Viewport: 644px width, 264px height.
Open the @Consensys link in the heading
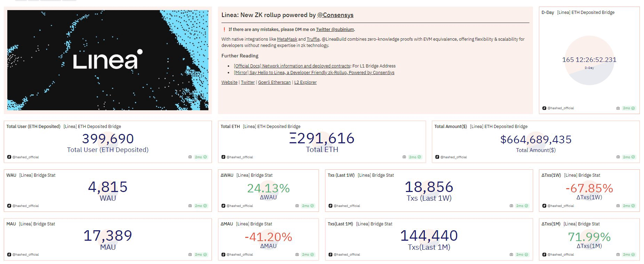tap(335, 15)
